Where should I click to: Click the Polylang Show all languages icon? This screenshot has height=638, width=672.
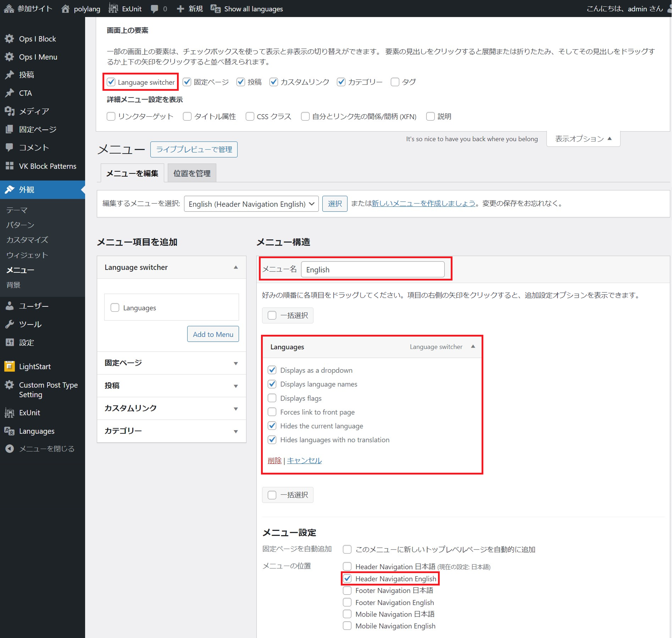pyautogui.click(x=216, y=9)
